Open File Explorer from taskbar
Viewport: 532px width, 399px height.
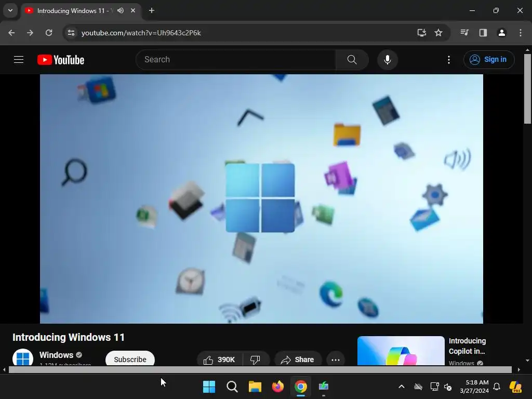[255, 387]
